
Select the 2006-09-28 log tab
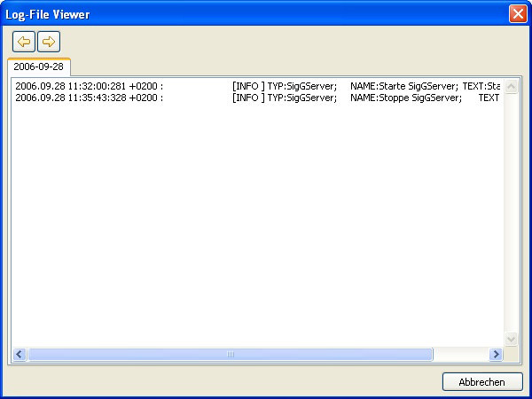[x=38, y=66]
